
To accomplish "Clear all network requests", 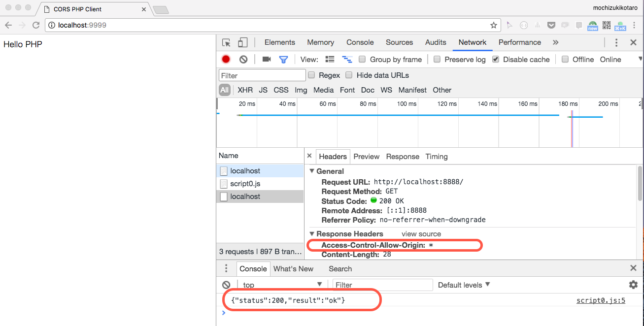I will point(243,59).
